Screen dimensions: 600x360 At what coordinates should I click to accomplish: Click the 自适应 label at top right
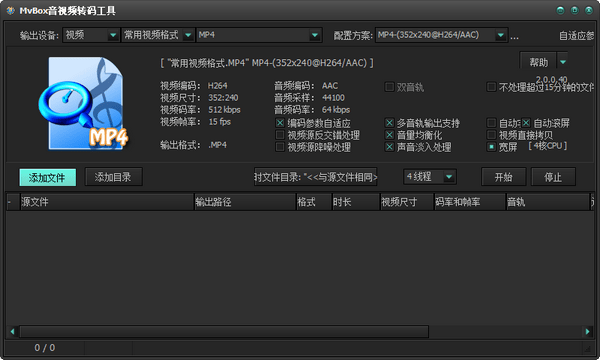pos(576,36)
